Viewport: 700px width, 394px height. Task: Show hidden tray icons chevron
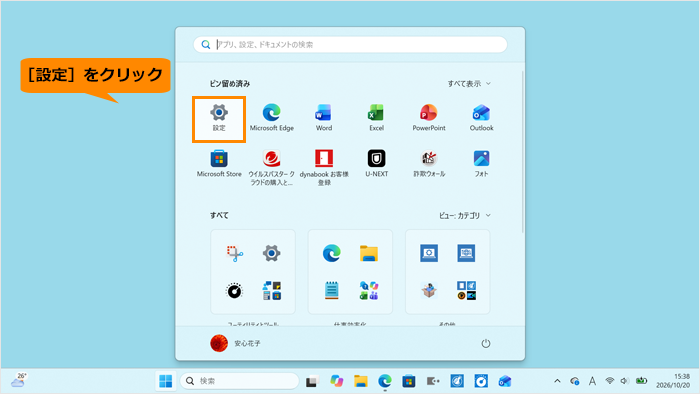(x=557, y=381)
